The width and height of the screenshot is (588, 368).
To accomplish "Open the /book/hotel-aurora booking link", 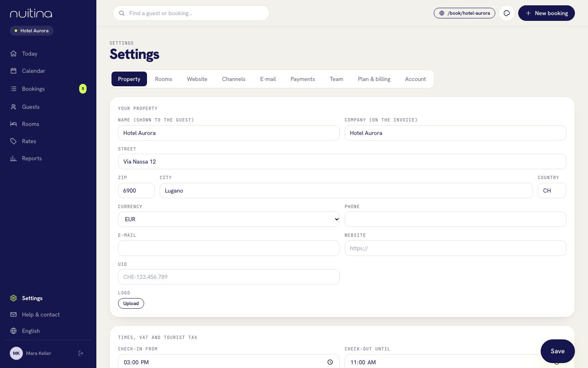I will [x=464, y=13].
